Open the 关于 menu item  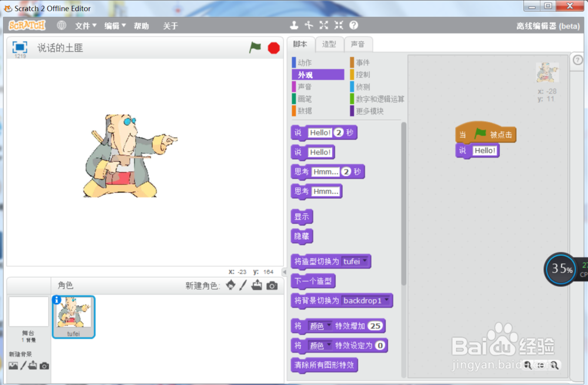tap(171, 25)
